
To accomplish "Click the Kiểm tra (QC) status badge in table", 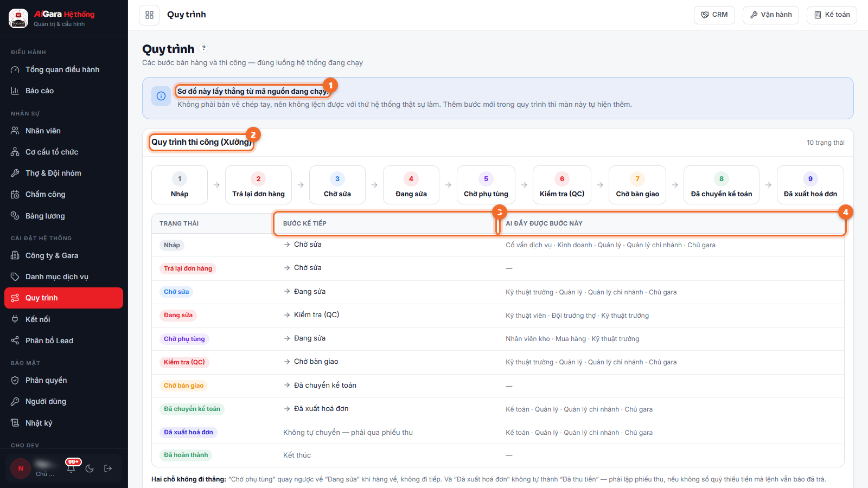I will tap(184, 362).
